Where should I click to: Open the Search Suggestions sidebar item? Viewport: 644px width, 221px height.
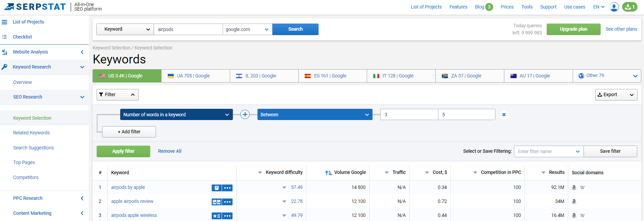click(x=33, y=148)
